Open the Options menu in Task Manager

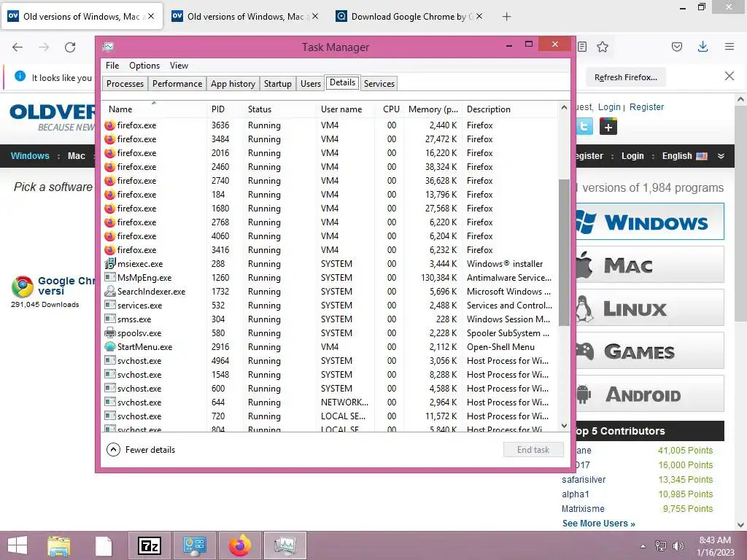(144, 65)
